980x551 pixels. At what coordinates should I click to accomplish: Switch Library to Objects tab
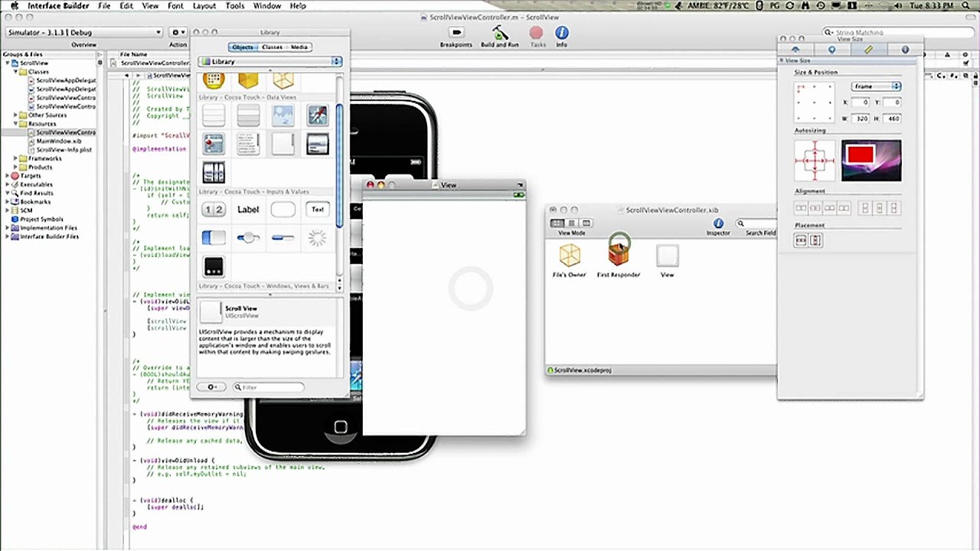coord(243,47)
